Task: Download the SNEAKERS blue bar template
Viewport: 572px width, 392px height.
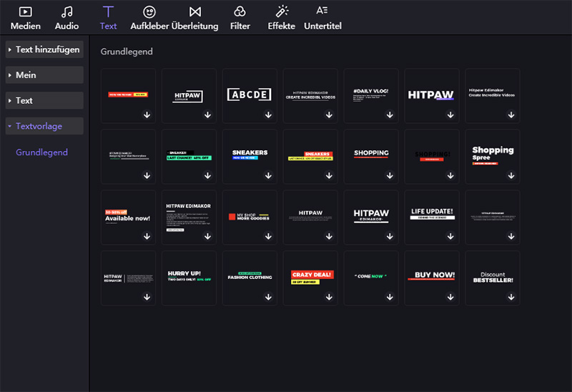Action: [269, 175]
